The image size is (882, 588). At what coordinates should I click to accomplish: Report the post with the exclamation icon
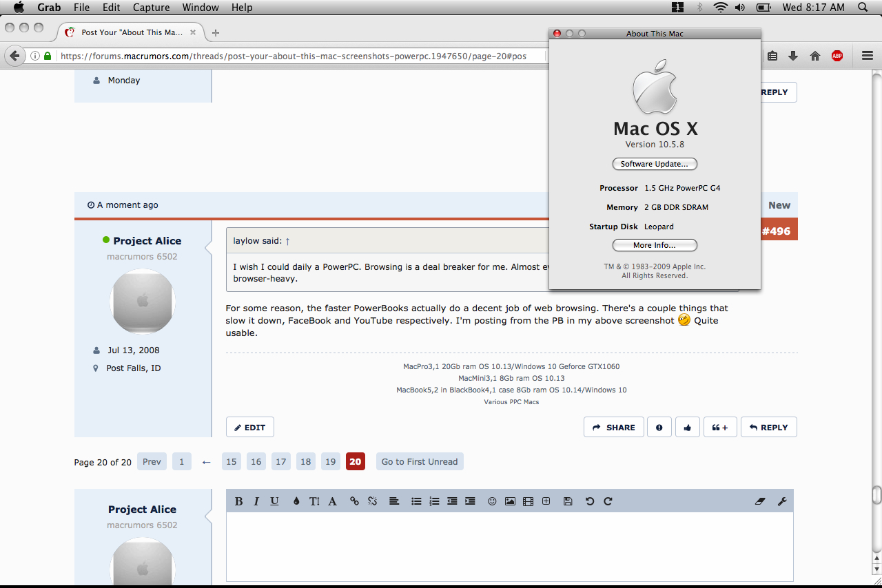pyautogui.click(x=659, y=428)
